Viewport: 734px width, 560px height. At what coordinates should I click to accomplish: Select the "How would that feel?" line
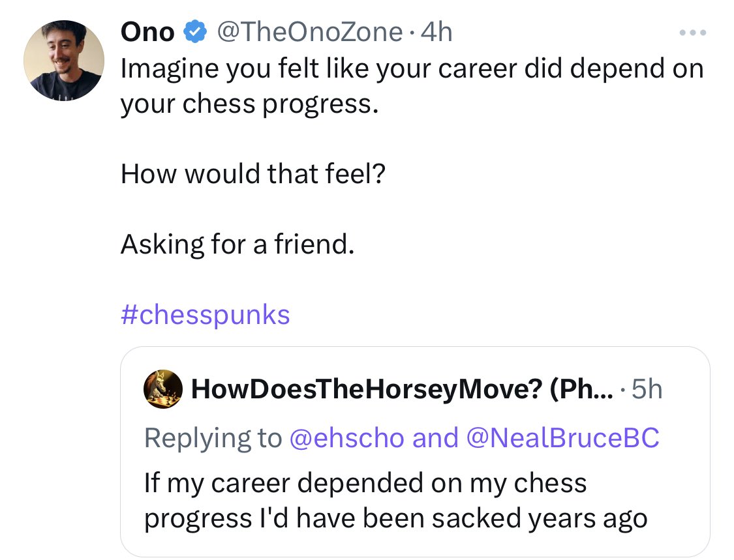click(253, 174)
